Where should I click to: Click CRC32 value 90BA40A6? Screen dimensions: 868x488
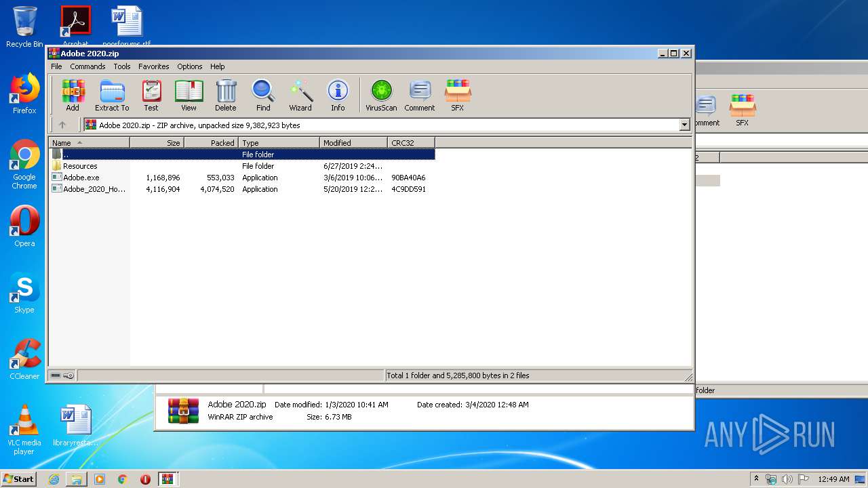(x=408, y=178)
